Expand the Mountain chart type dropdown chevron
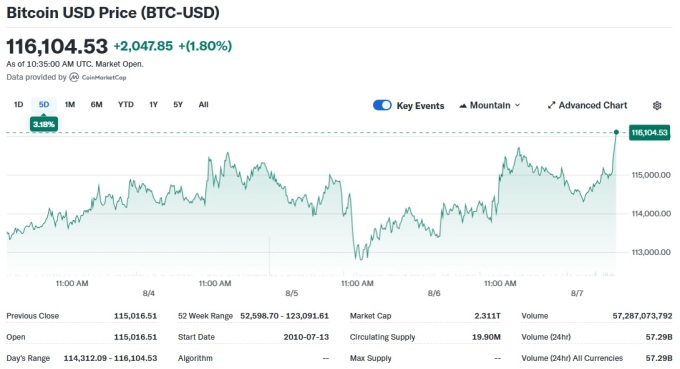 click(517, 105)
